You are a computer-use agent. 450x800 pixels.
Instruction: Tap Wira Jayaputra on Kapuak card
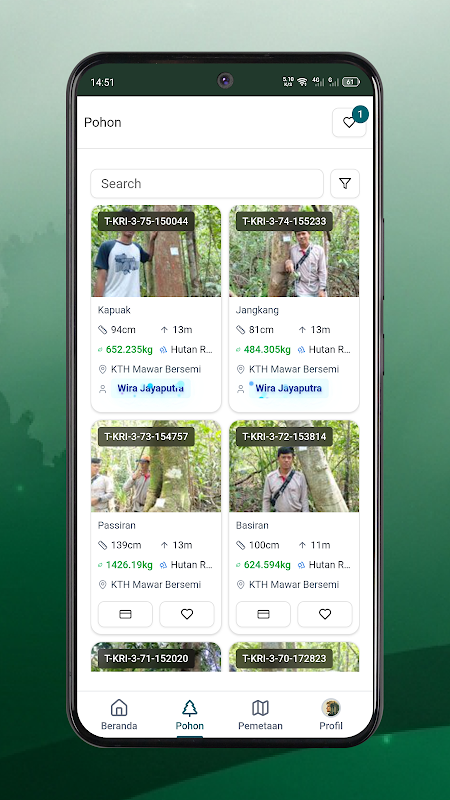(151, 388)
